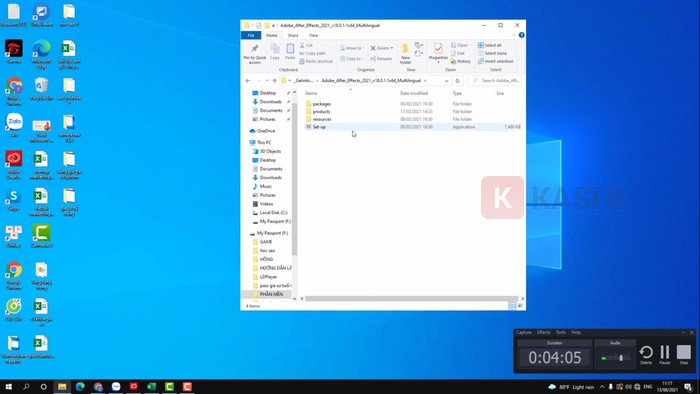
Task: Select the resources folder
Action: pos(321,119)
